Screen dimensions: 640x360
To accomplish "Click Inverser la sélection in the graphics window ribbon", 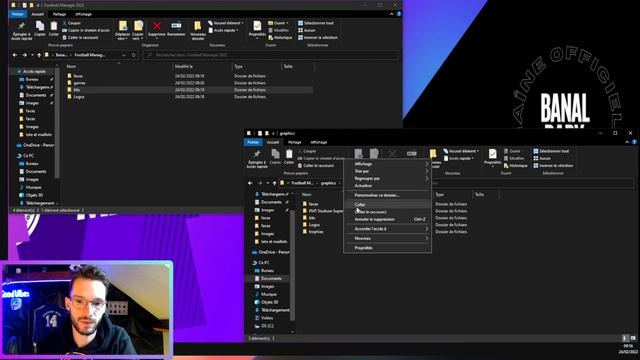I will 553,166.
